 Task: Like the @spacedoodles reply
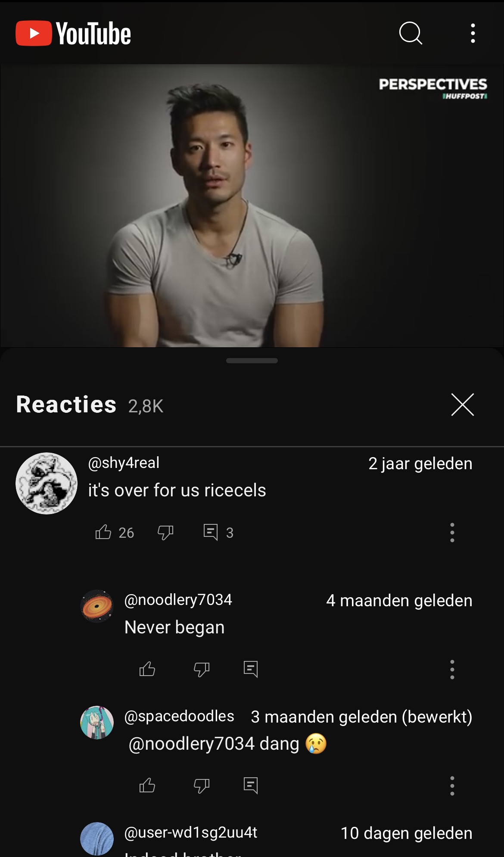147,785
